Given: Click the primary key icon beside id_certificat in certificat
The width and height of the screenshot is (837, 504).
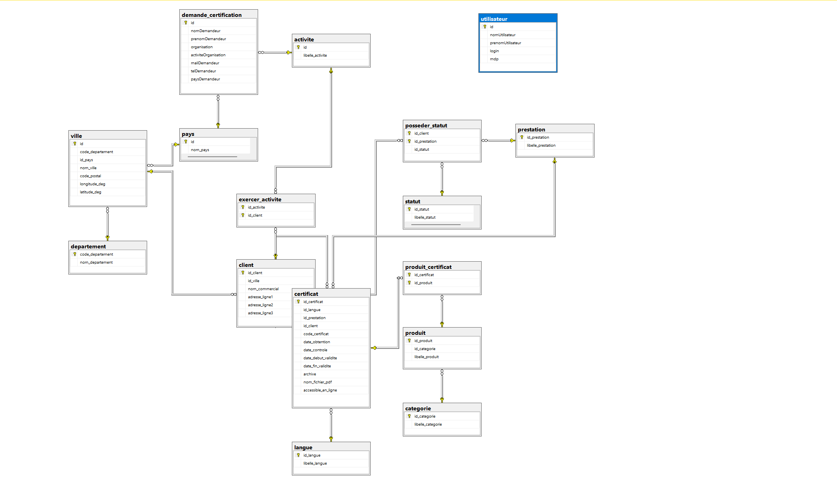Looking at the screenshot, I should tap(298, 301).
